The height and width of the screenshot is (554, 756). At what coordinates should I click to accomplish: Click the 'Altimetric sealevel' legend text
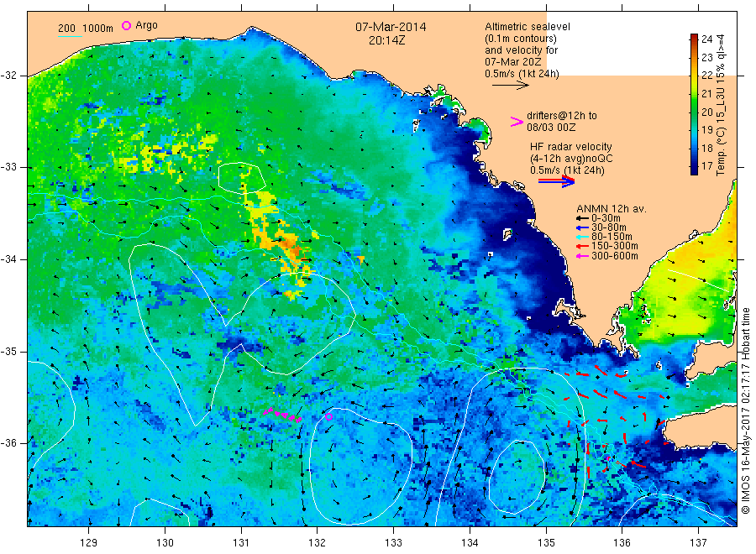pyautogui.click(x=527, y=27)
